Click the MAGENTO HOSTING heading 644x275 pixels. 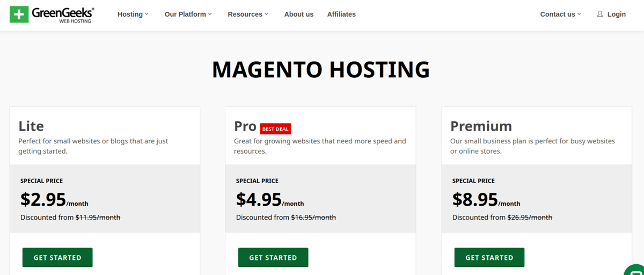[x=321, y=70]
